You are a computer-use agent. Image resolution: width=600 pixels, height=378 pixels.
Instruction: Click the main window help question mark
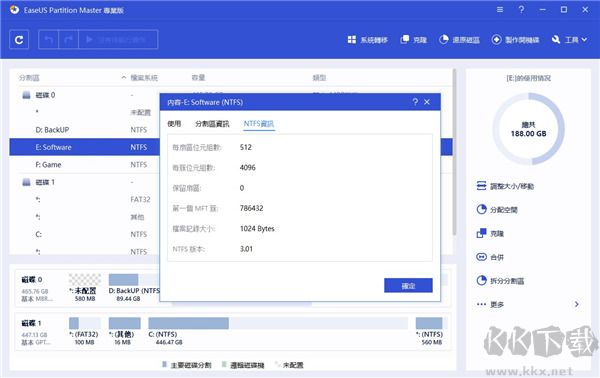[521, 10]
